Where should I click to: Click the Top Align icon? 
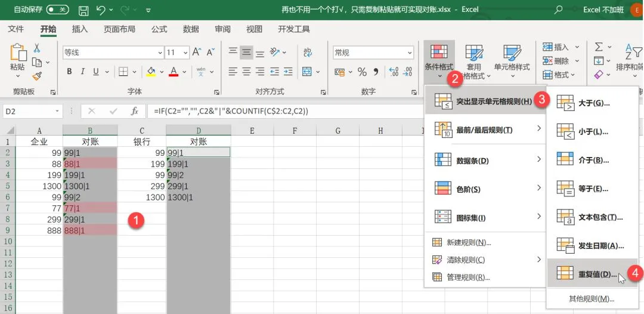(x=233, y=52)
